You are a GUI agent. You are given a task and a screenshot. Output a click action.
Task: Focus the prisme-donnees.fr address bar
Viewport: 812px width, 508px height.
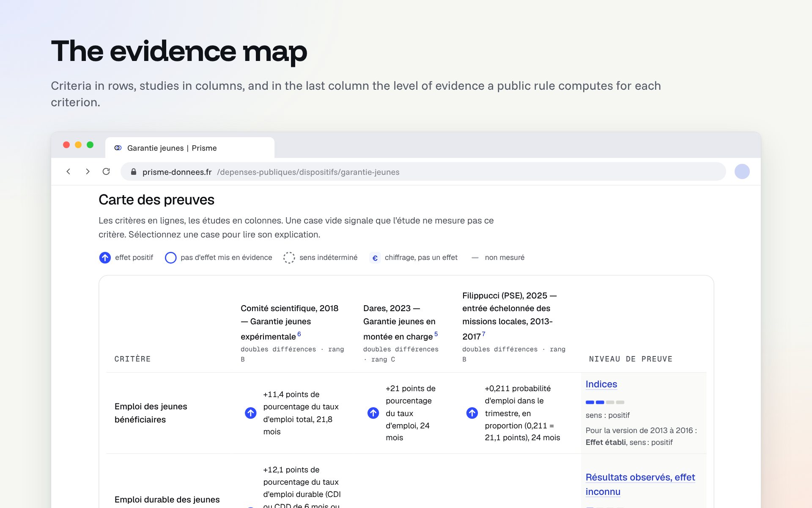click(x=423, y=171)
